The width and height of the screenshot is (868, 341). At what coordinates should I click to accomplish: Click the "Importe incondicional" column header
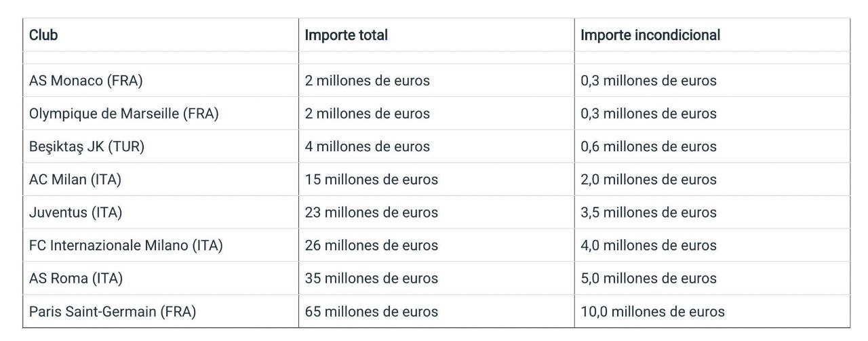pos(650,35)
